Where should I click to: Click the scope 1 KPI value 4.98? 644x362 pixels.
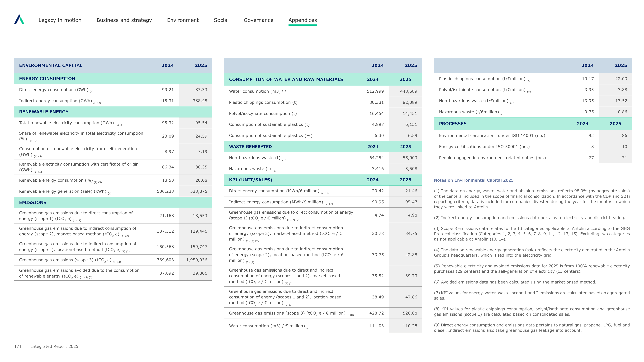(412, 215)
